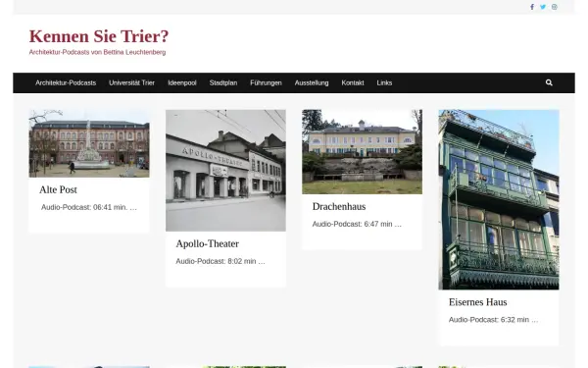Open the Apollo-Theater black-and-white photo
The width and height of the screenshot is (588, 368).
tap(225, 171)
